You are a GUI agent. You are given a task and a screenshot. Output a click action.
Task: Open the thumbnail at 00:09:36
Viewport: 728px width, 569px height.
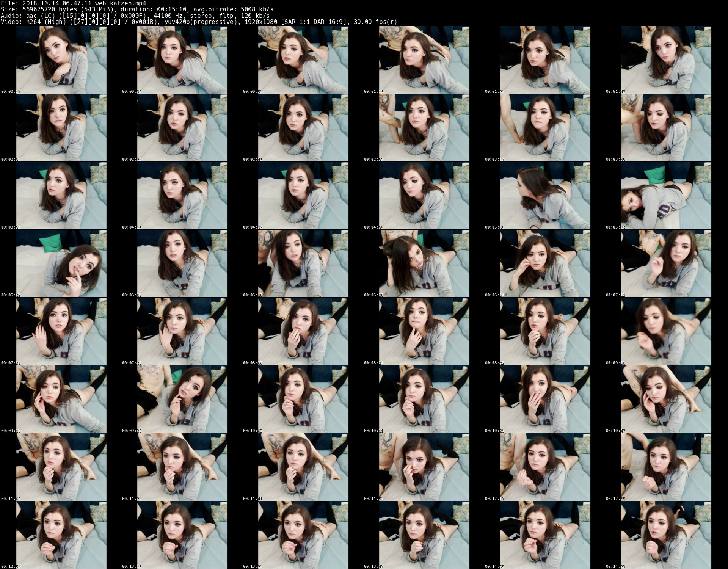pos(182,399)
